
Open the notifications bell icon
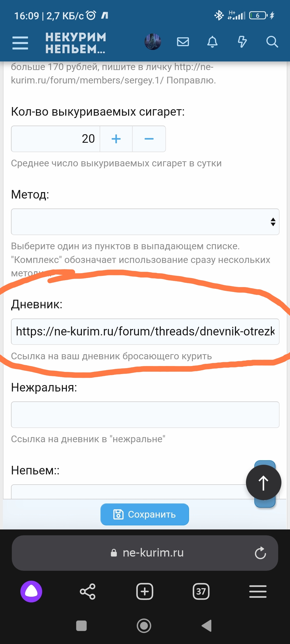[212, 42]
